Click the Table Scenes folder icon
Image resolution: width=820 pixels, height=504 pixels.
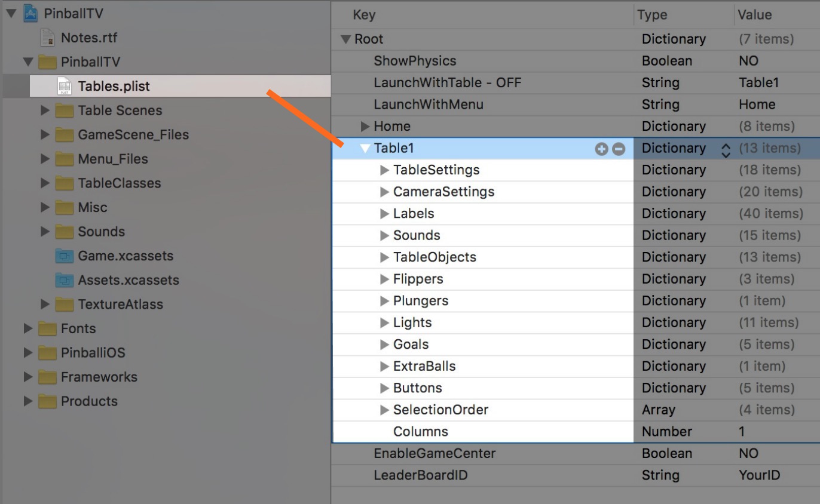point(64,110)
